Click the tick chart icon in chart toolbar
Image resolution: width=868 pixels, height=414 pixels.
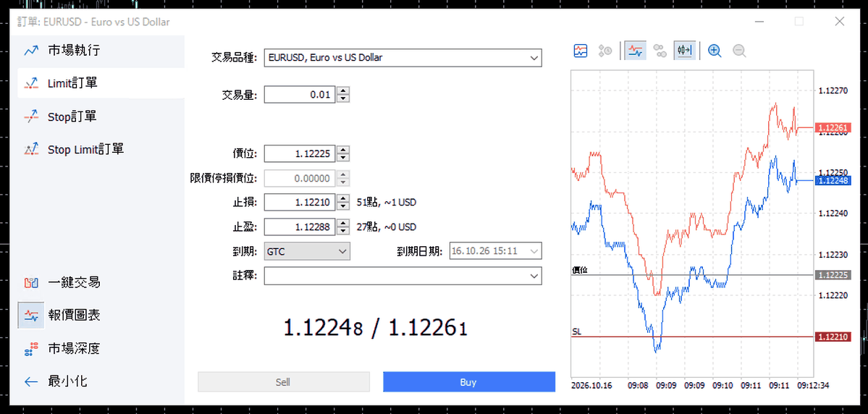[x=580, y=51]
